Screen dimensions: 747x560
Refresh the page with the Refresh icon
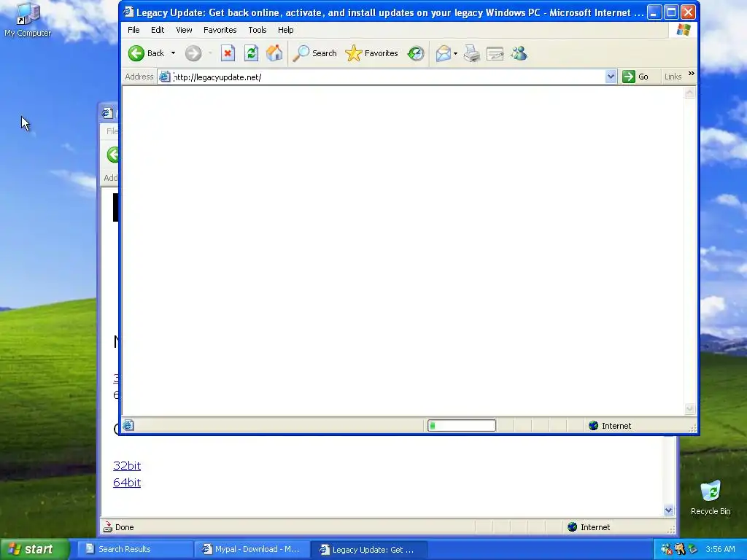[251, 53]
